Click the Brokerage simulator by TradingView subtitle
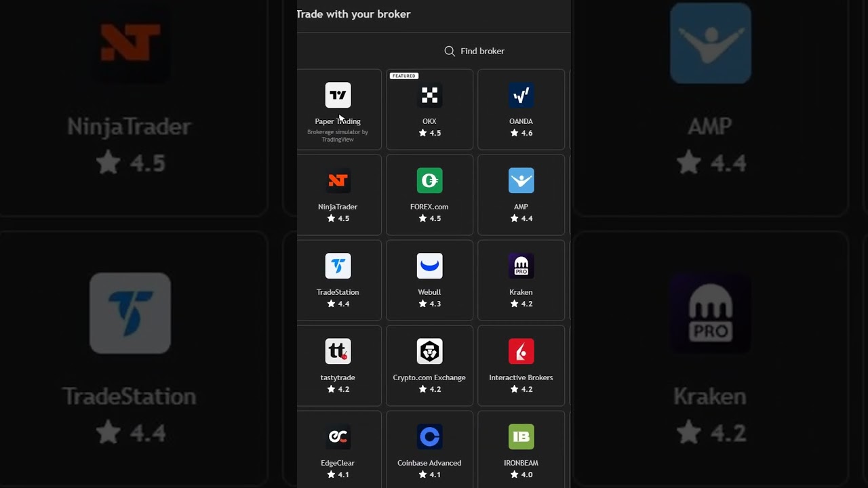Screen dimensions: 868x488 (x=338, y=136)
